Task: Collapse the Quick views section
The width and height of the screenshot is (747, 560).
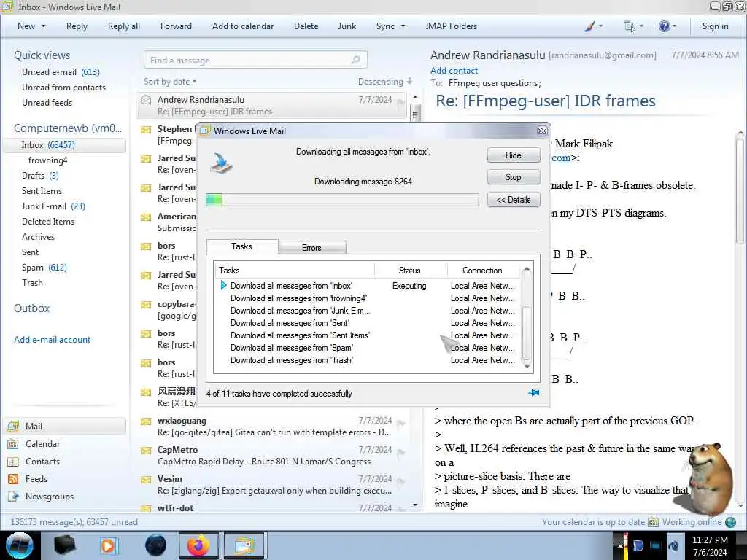Action: (x=42, y=55)
